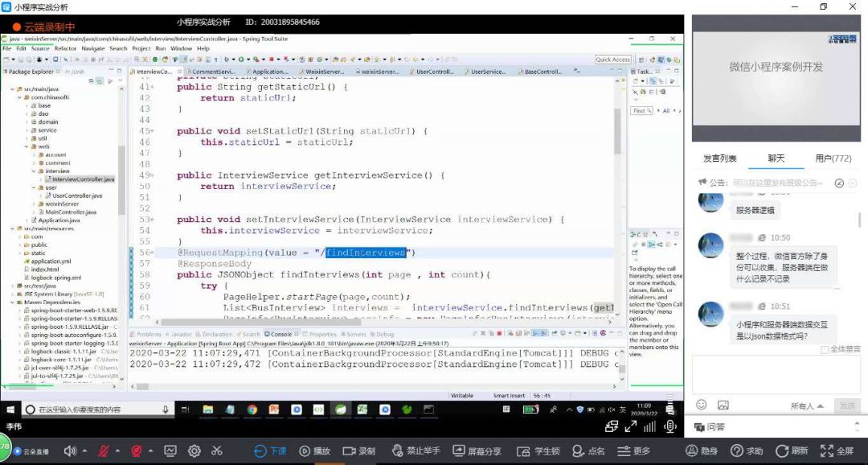Open the 更多 more menu

pyautogui.click(x=634, y=451)
